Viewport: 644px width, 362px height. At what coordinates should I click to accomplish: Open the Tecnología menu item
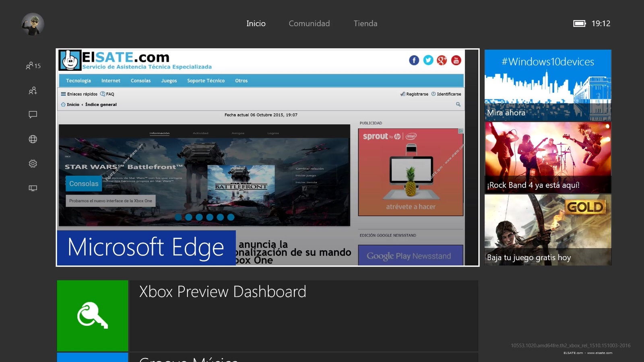pos(78,81)
